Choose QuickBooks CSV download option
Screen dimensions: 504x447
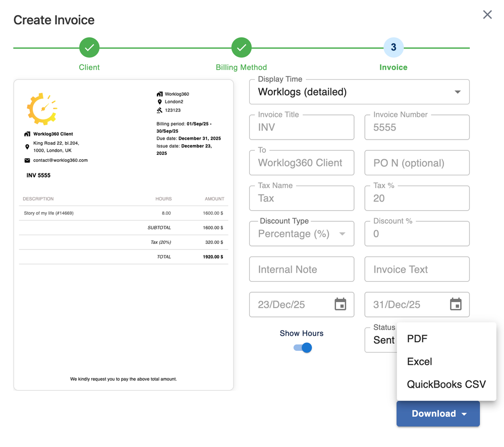click(x=446, y=385)
